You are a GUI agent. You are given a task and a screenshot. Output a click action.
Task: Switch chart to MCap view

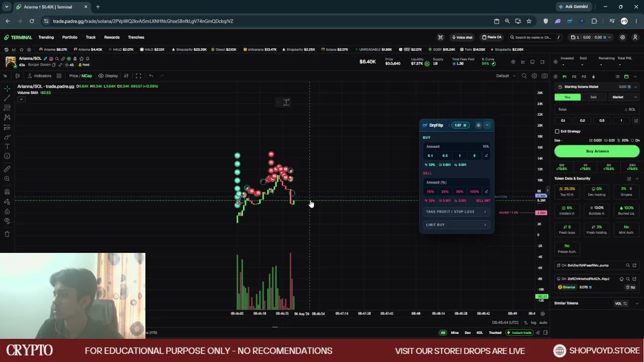[x=87, y=76]
